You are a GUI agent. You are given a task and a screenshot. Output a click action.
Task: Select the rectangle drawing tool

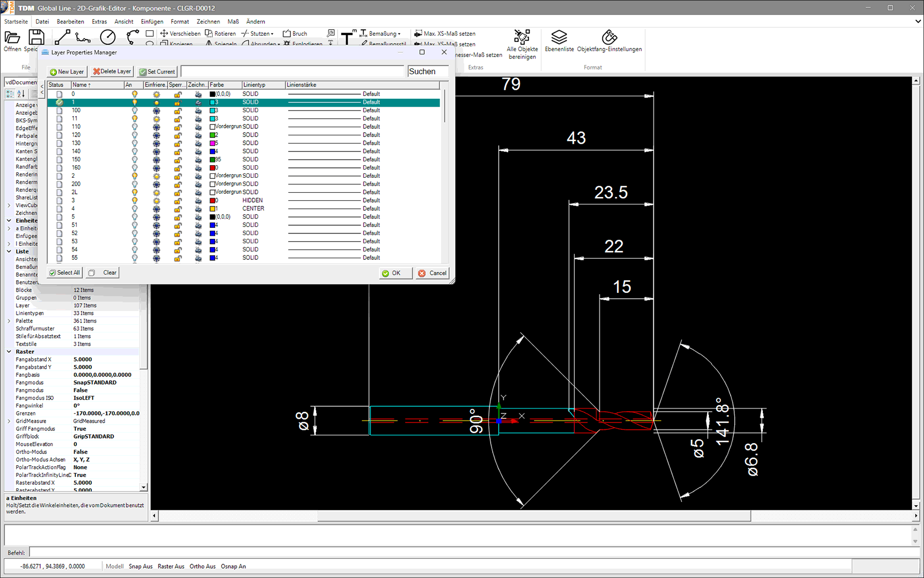[x=150, y=34]
